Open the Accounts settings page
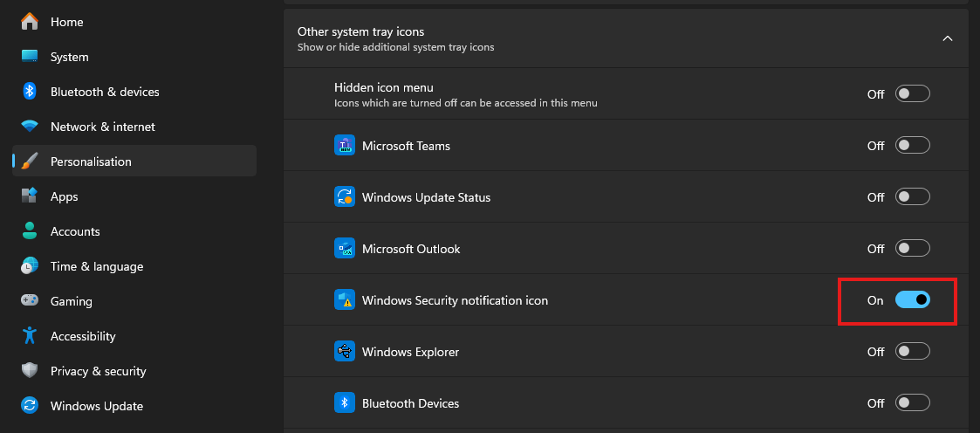Screen dimensions: 980x433 click(x=75, y=231)
